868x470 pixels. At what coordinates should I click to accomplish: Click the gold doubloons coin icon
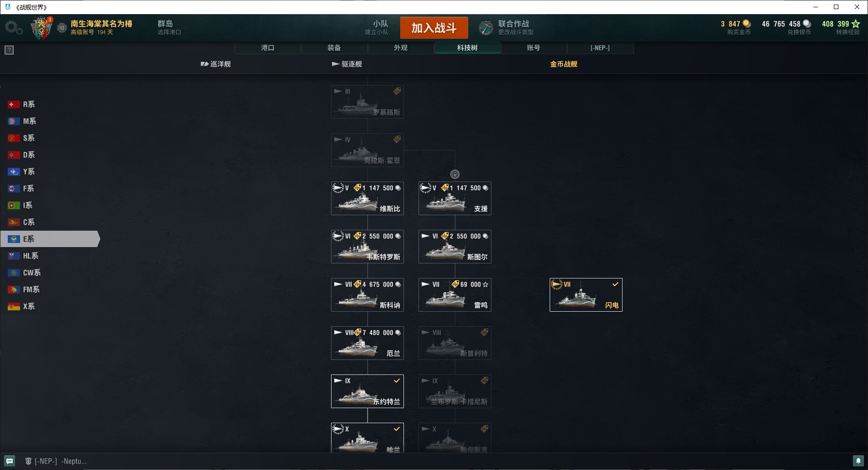click(747, 24)
